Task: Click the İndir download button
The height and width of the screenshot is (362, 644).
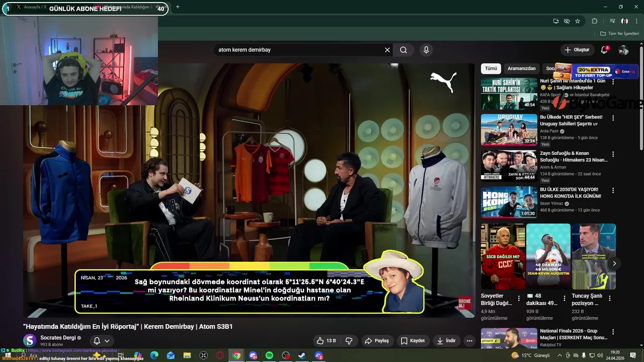Action: 446,341
